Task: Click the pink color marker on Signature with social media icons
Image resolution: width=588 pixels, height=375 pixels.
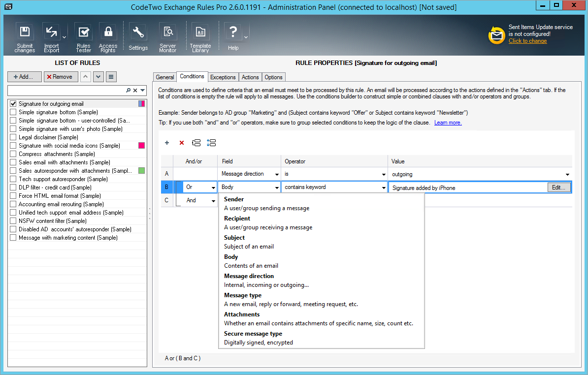Action: click(142, 145)
